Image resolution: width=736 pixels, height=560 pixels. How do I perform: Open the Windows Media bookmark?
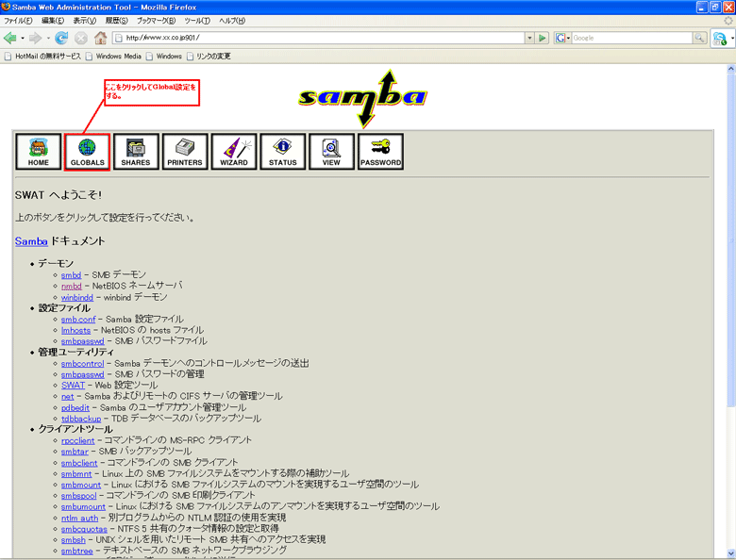coord(118,56)
